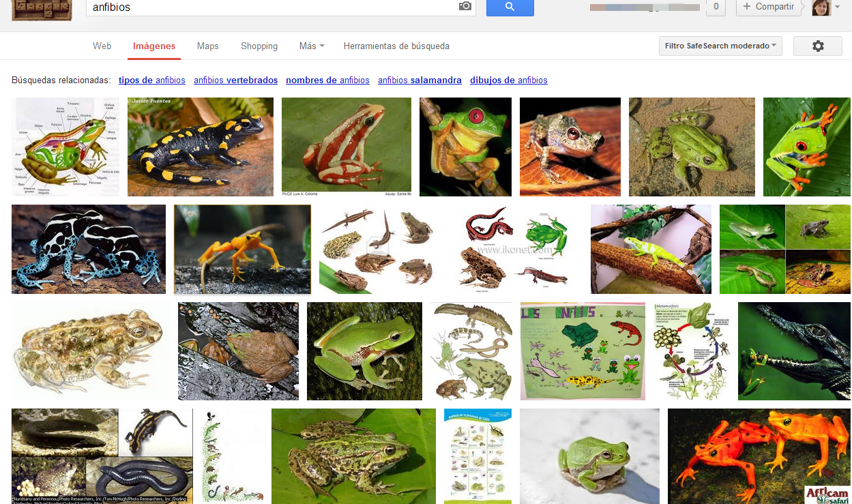Switch to the Web tab
This screenshot has width=852, height=504.
(x=102, y=46)
